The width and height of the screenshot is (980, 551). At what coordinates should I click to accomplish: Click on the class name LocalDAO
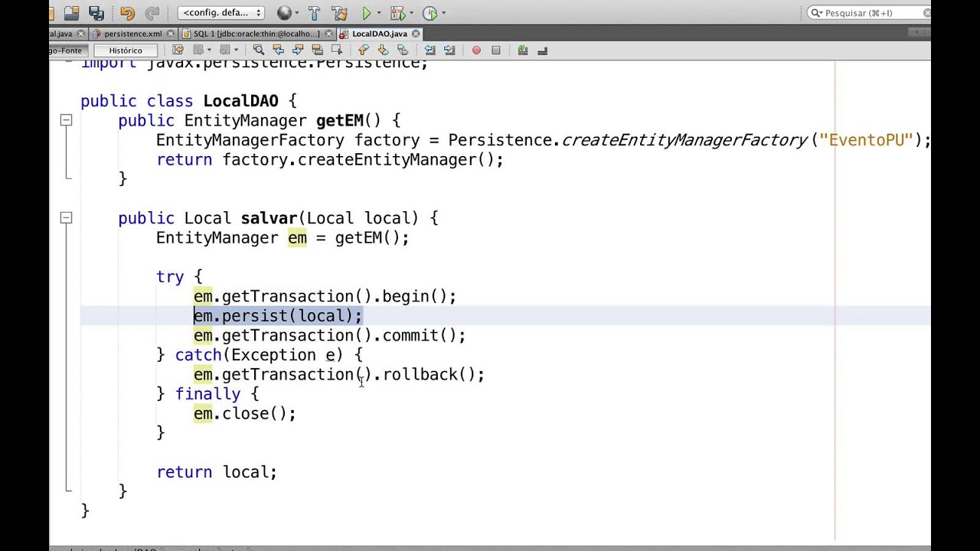pyautogui.click(x=240, y=101)
